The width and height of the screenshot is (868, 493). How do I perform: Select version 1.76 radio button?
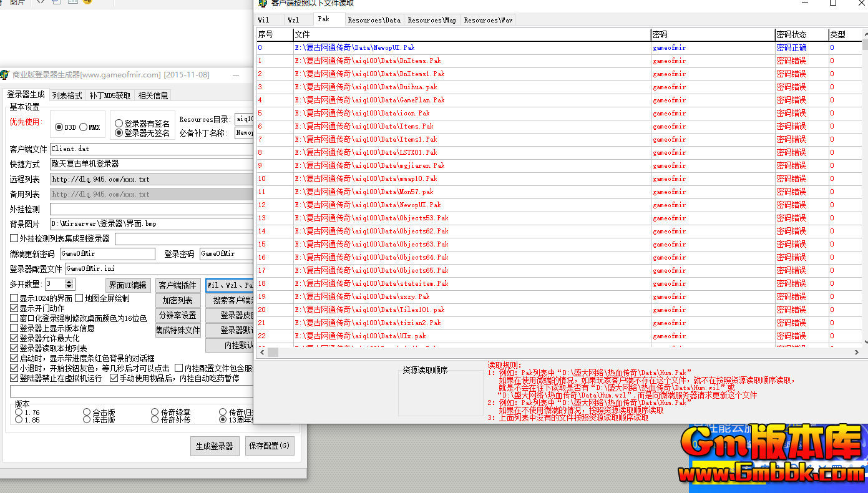coord(19,412)
